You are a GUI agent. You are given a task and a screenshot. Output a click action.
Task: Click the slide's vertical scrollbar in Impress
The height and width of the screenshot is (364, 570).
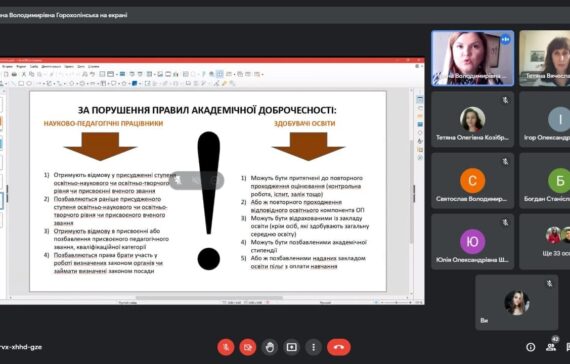412,192
